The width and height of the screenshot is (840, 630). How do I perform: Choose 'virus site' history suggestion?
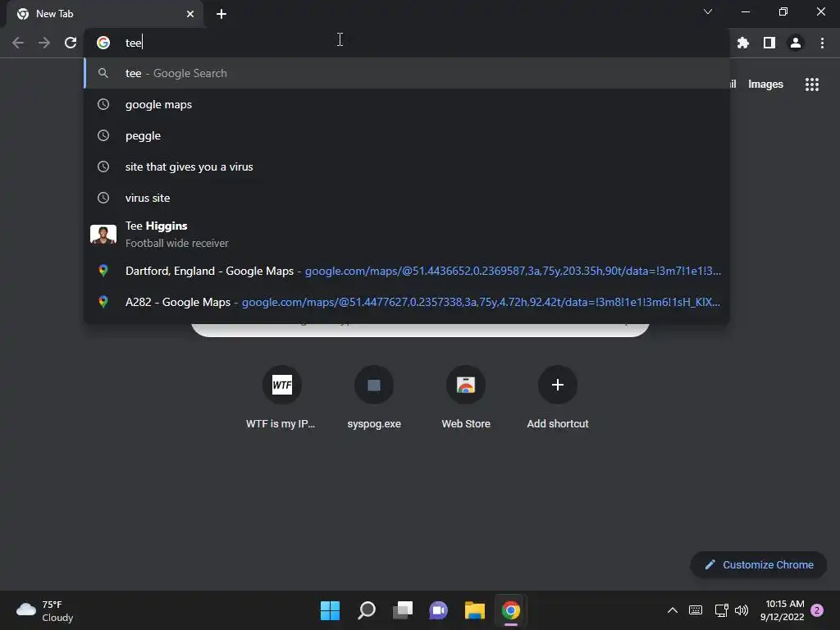point(407,198)
